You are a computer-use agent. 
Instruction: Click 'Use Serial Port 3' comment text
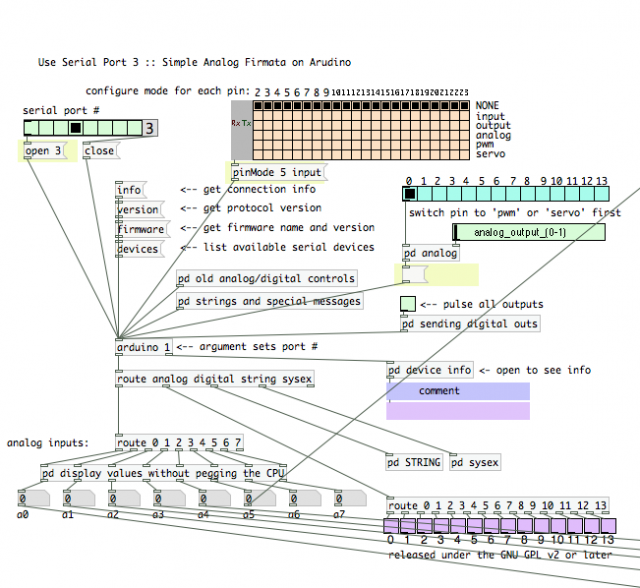point(194,62)
